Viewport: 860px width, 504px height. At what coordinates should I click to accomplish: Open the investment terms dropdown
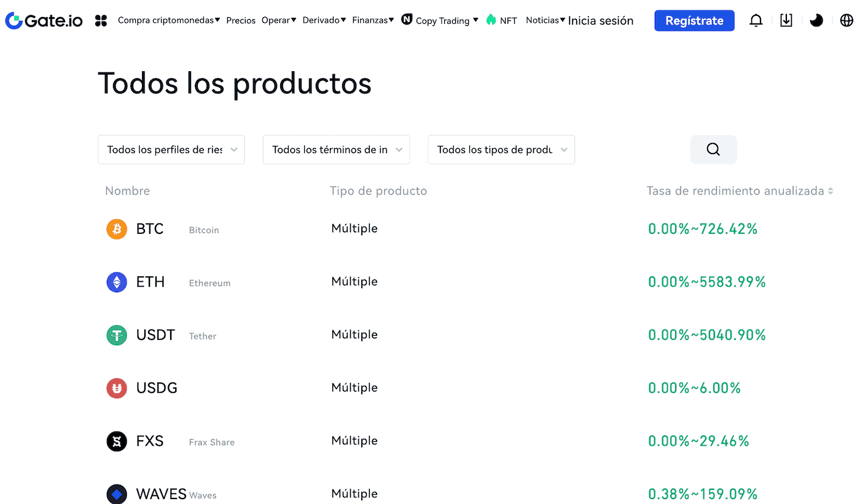click(336, 150)
